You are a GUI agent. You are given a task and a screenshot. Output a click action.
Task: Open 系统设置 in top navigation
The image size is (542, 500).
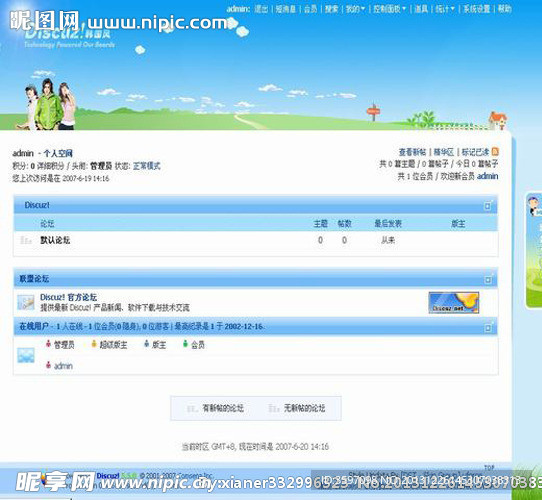coord(477,9)
